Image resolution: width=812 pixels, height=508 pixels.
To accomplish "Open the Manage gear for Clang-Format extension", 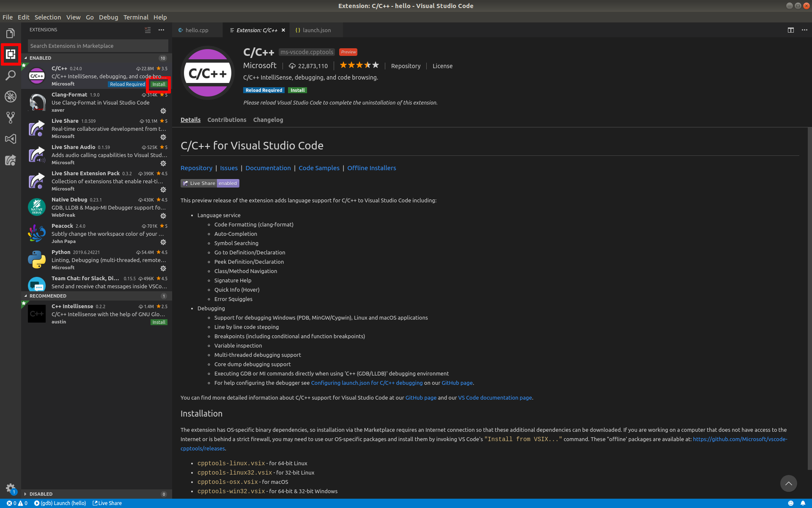I will [163, 111].
